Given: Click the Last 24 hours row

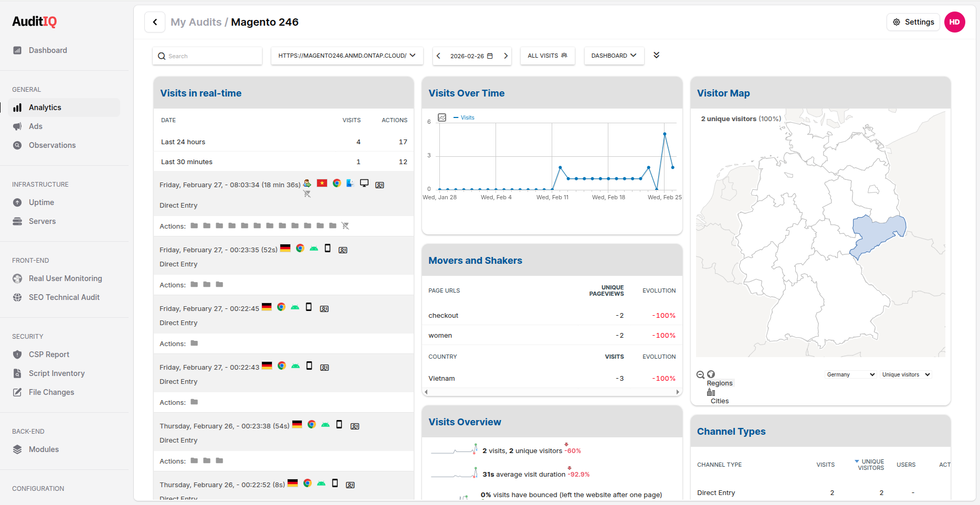Looking at the screenshot, I should click(x=283, y=142).
